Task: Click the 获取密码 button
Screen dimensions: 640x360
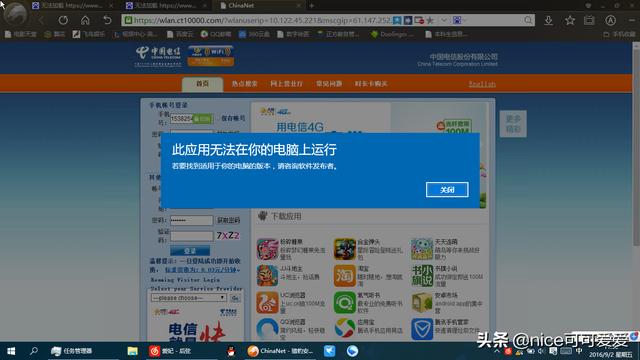Action: 229,220
